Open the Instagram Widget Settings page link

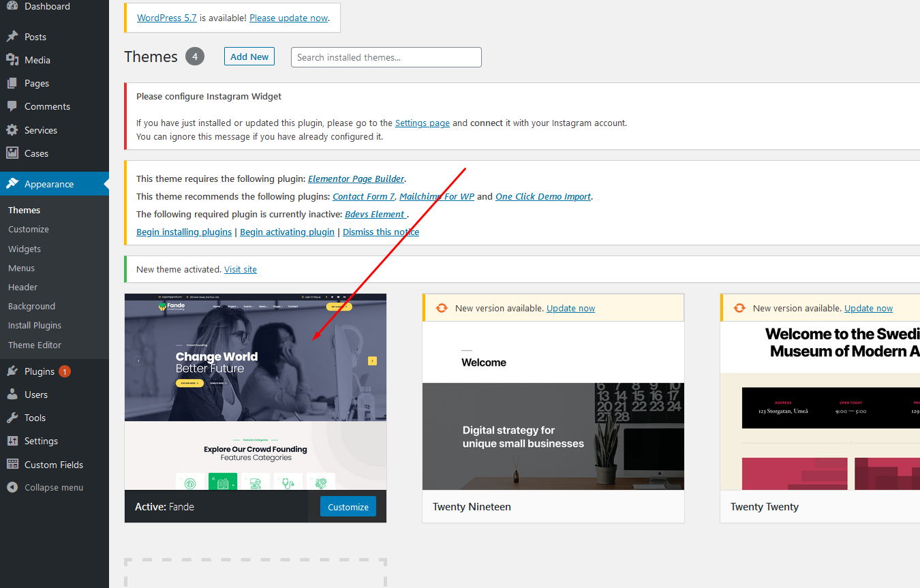point(423,123)
